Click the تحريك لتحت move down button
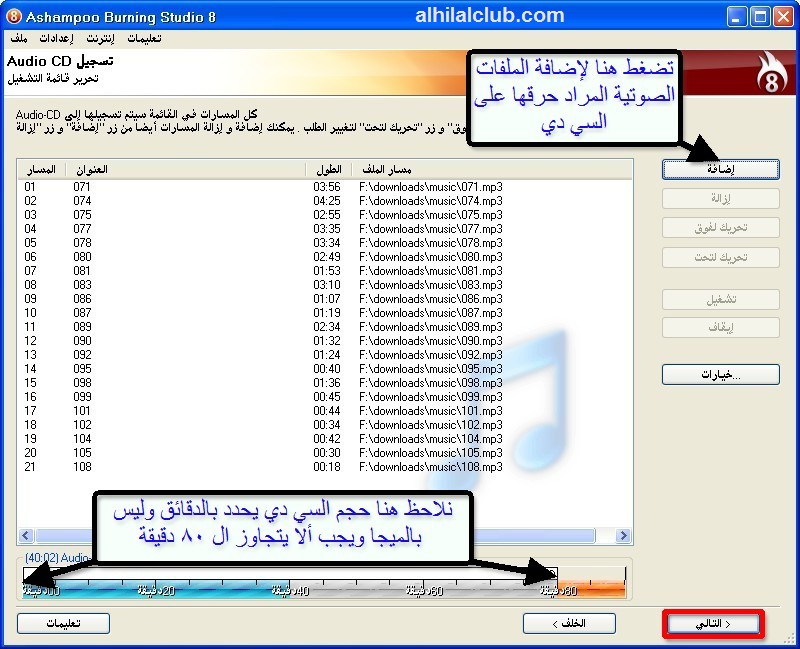 tap(720, 258)
